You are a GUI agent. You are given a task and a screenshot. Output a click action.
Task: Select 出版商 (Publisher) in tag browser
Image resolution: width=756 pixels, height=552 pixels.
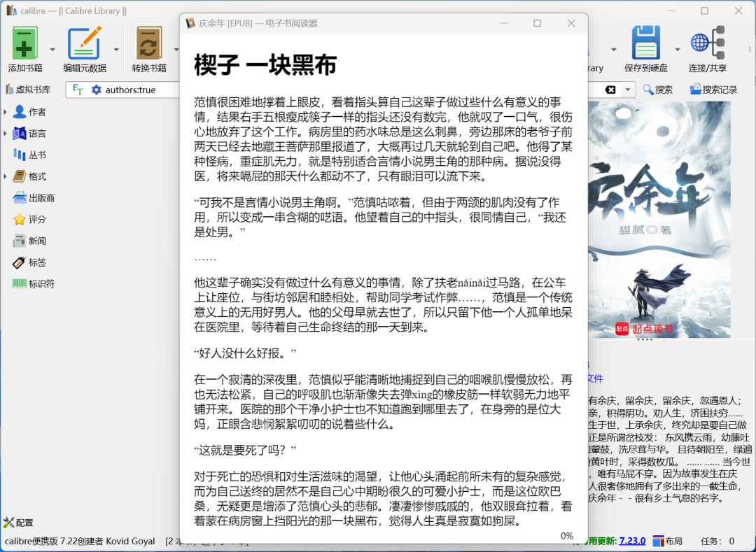point(41,198)
